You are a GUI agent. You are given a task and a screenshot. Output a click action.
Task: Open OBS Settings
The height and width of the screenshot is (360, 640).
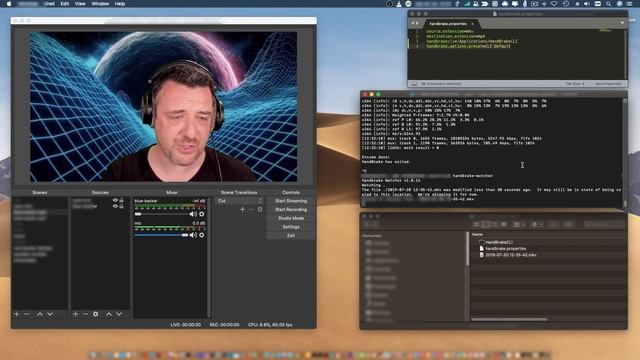291,227
